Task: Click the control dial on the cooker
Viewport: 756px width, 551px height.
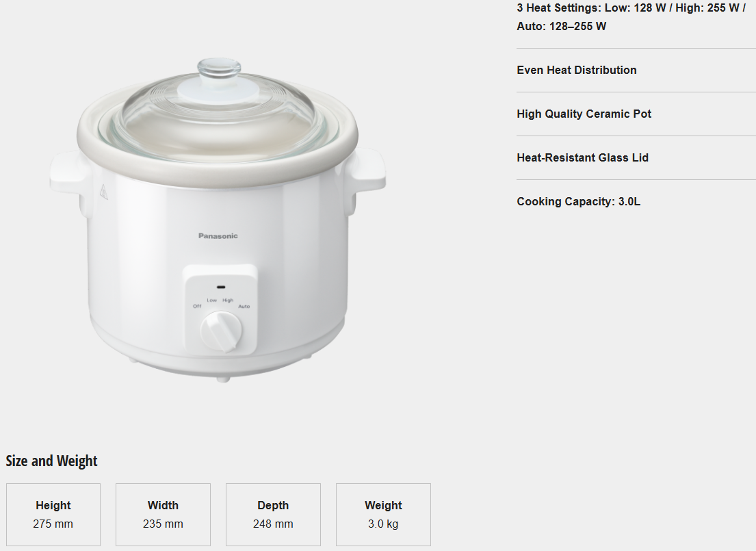Action: click(221, 332)
